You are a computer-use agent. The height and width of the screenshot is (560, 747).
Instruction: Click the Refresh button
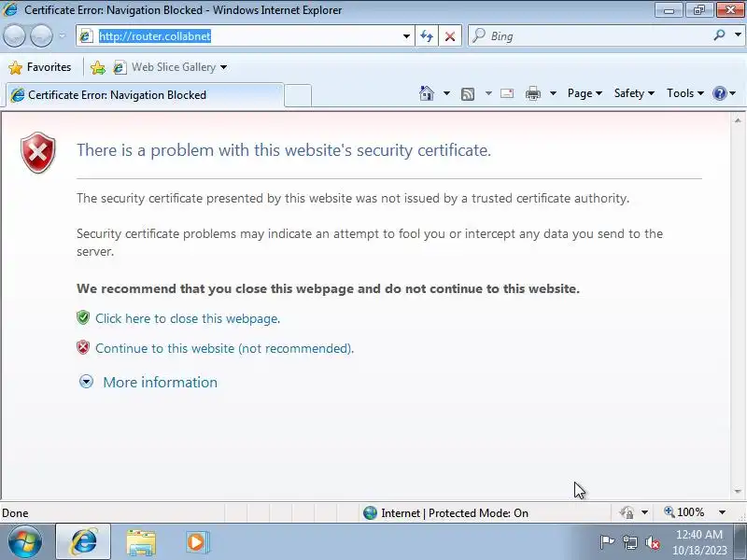pos(427,36)
